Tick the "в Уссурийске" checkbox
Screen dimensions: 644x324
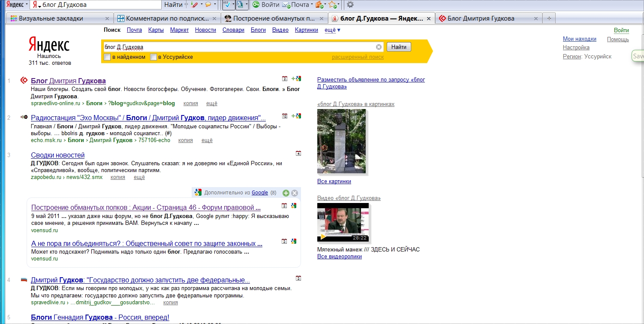tap(153, 57)
